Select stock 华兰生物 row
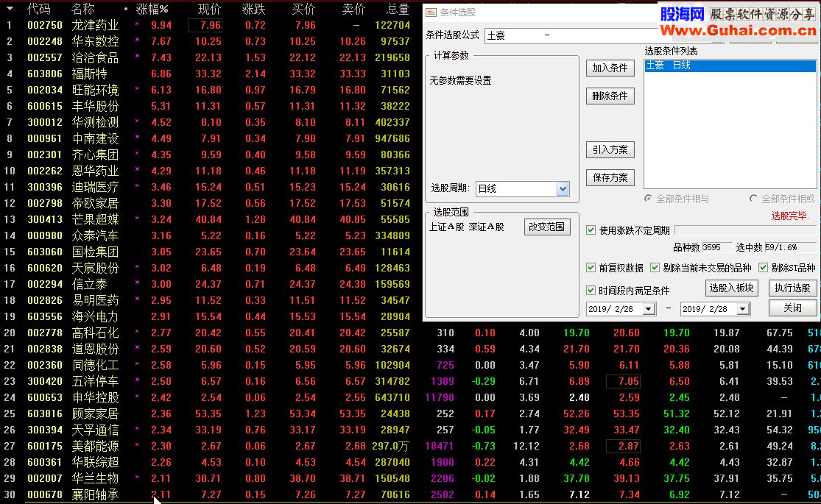This screenshot has width=821, height=504. coord(411,479)
